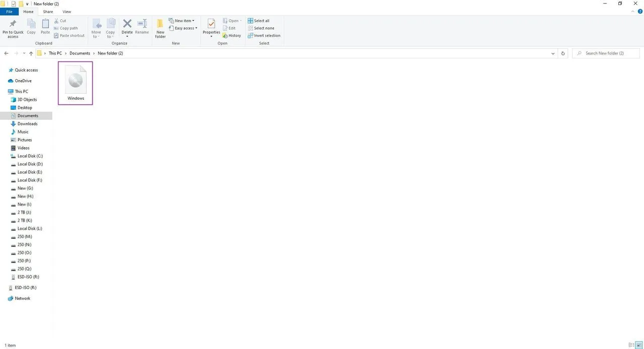The height and width of the screenshot is (349, 644).
Task: Switch to the Share ribbon tab
Action: pos(48,12)
